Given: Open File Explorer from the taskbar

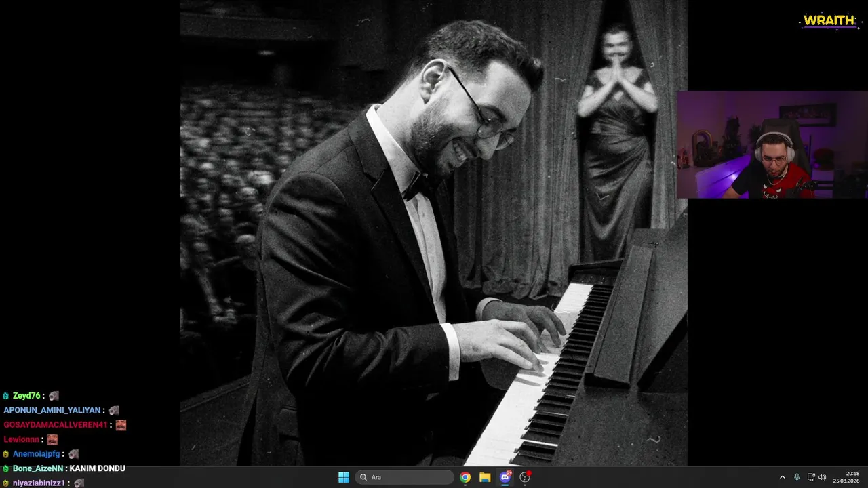Looking at the screenshot, I should (485, 477).
